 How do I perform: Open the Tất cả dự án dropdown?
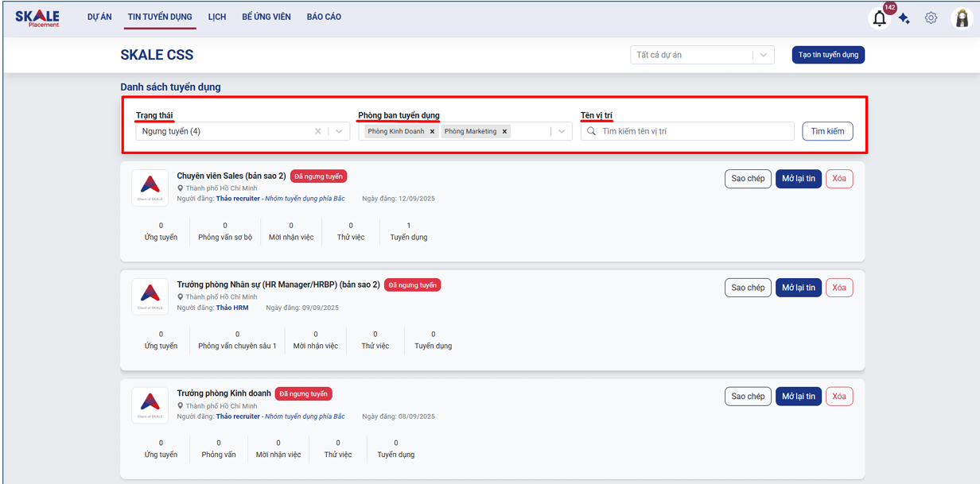(x=763, y=55)
